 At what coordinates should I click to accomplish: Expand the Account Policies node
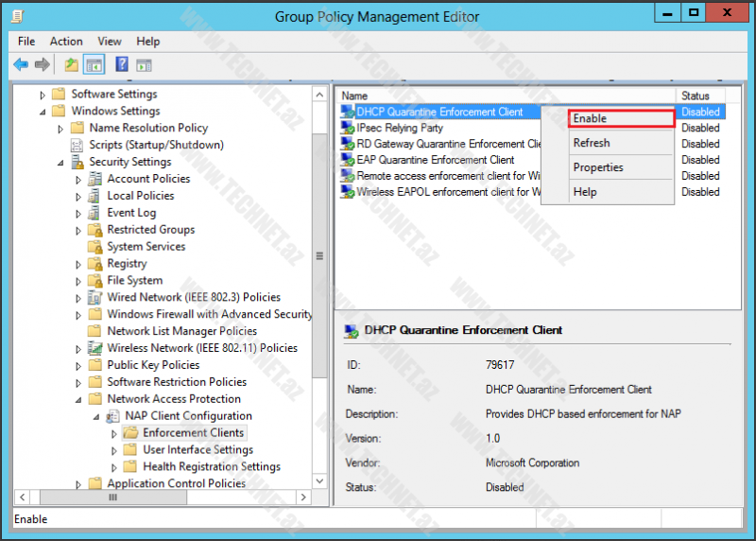point(78,179)
